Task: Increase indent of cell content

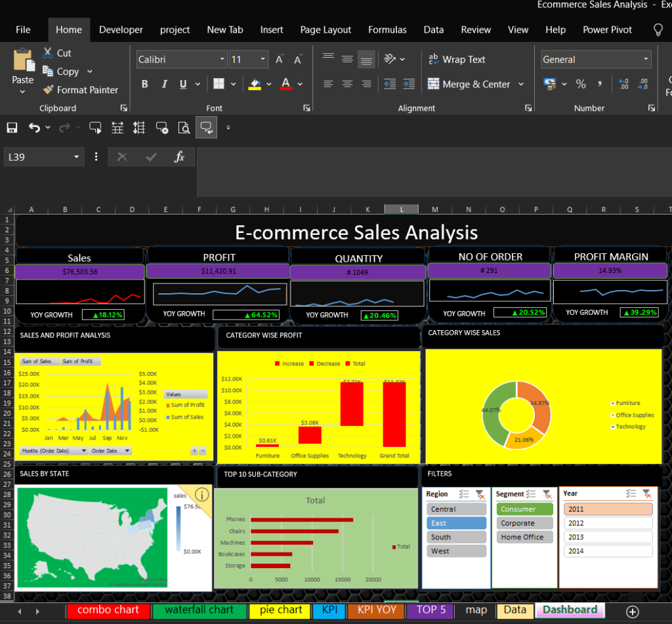Action: [x=409, y=84]
